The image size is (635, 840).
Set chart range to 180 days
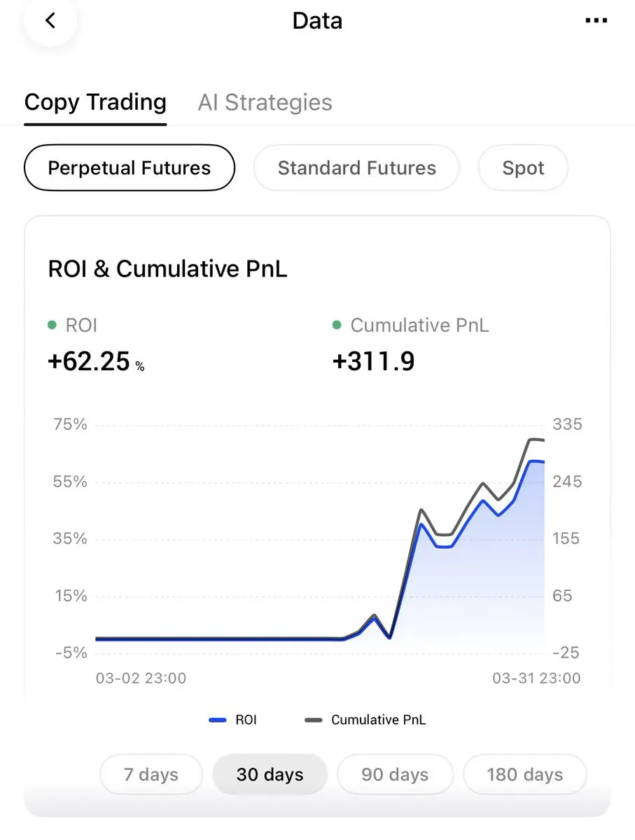tap(525, 775)
